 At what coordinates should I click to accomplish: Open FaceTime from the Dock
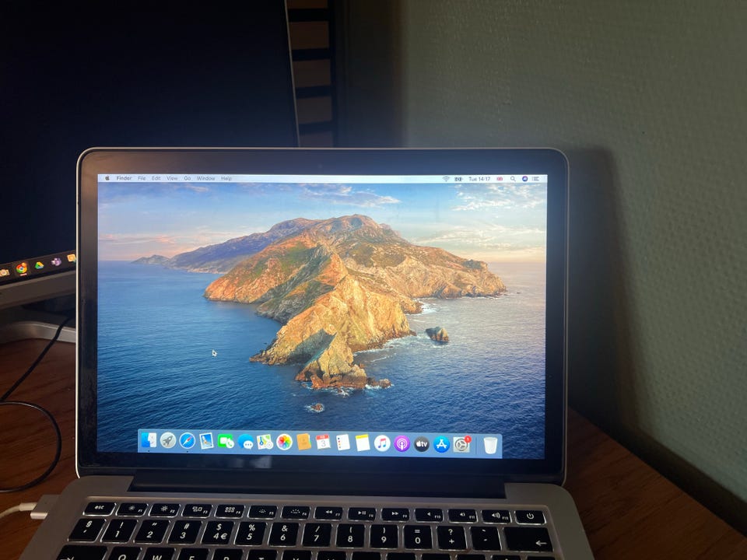[226, 442]
